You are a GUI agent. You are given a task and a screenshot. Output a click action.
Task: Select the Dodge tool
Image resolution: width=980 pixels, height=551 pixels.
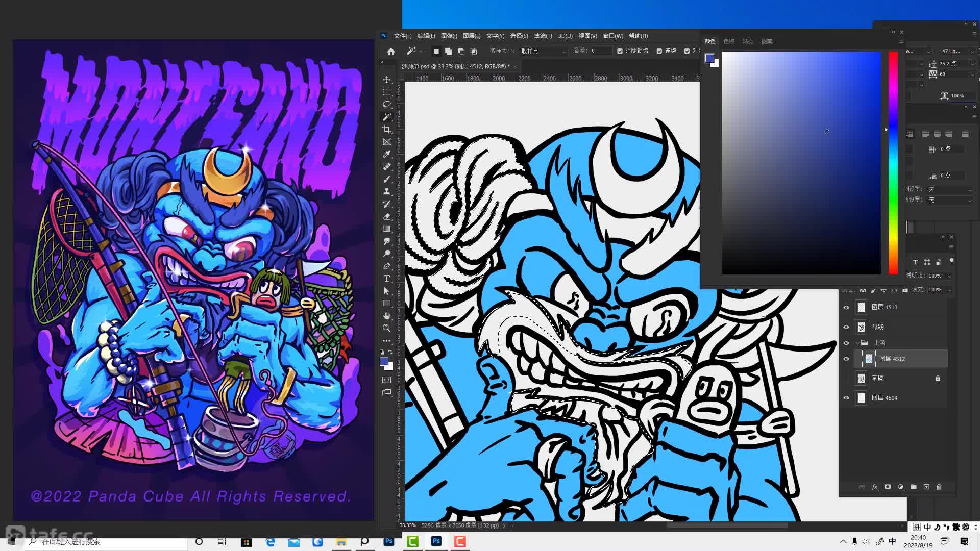pyautogui.click(x=387, y=254)
